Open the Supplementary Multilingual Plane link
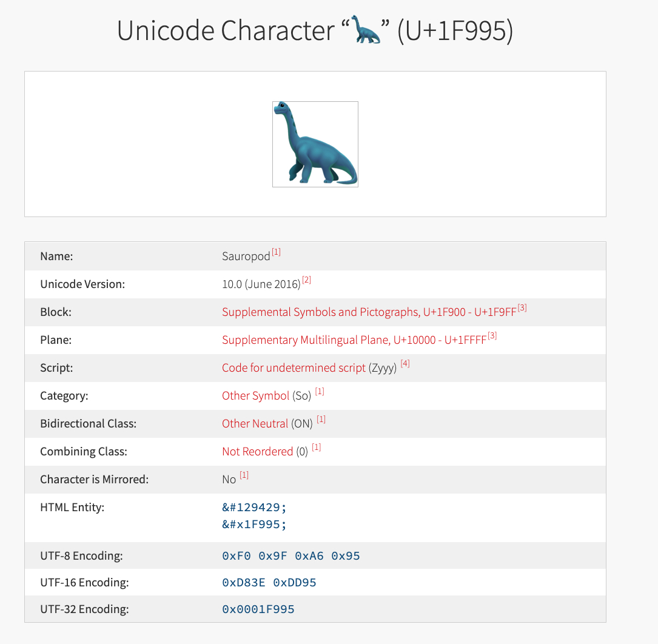This screenshot has height=644, width=658. coord(354,340)
